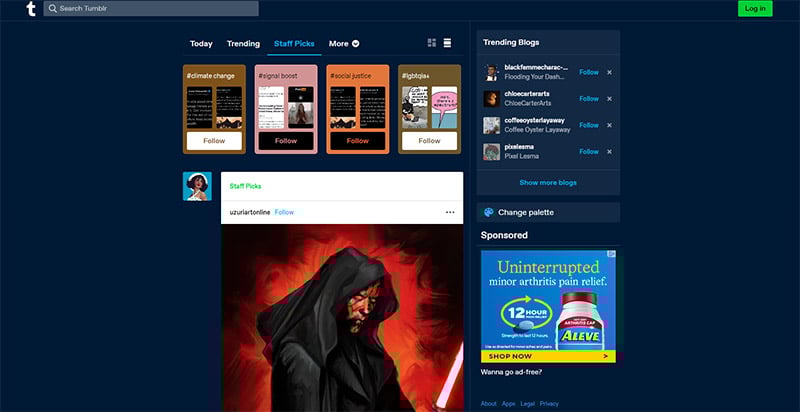The height and width of the screenshot is (412, 800).
Task: Open the Aleve arthritis ad
Action: click(548, 306)
